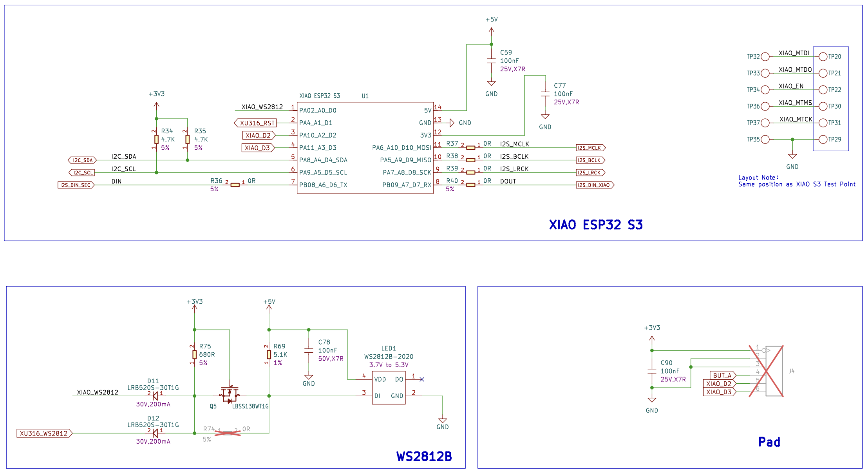
Task: Click the XU316_RST net label
Action: tap(256, 123)
